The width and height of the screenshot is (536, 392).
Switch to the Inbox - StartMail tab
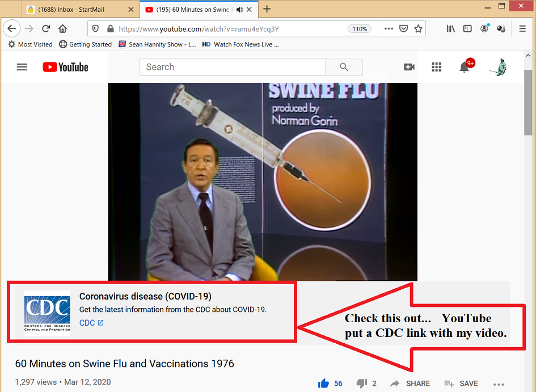coord(81,10)
